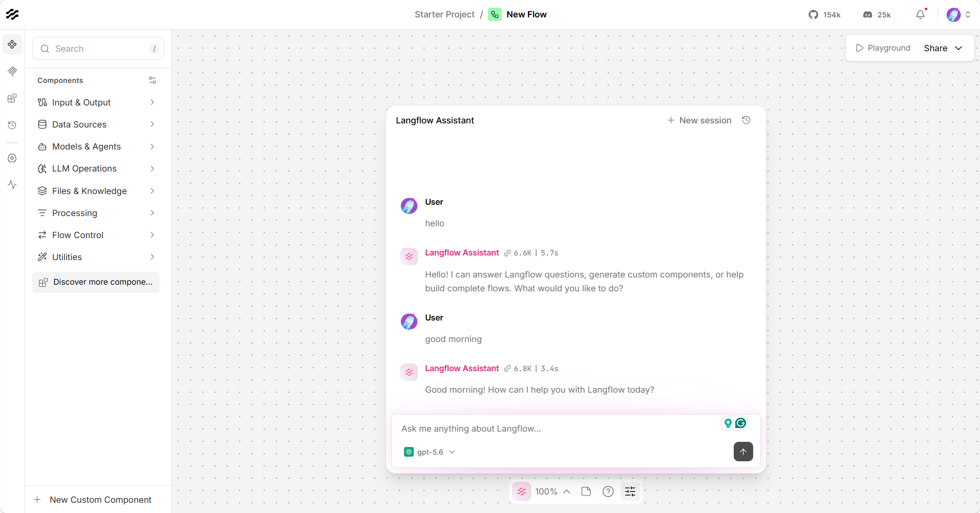Click the Components heading

pos(60,80)
